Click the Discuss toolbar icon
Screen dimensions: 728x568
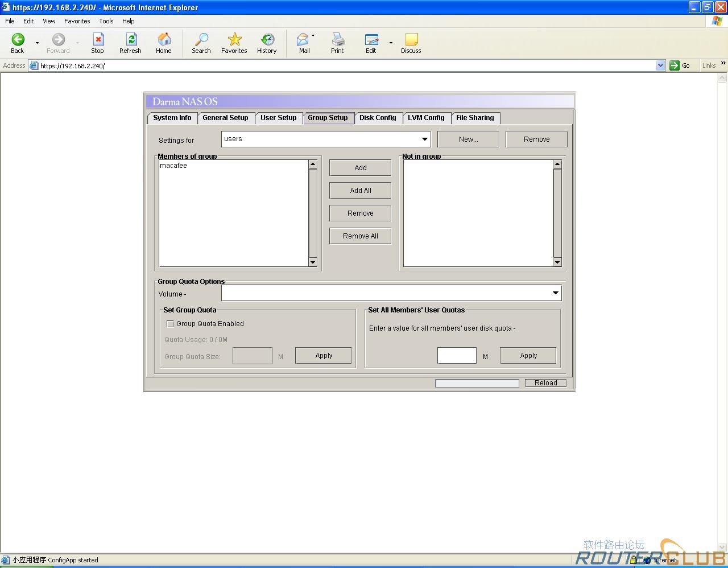point(411,39)
